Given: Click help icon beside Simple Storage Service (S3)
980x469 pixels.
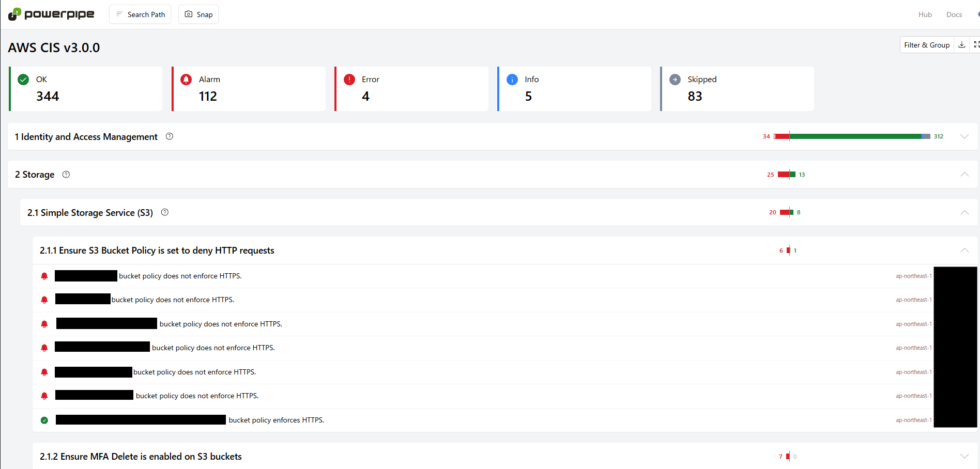Looking at the screenshot, I should pyautogui.click(x=165, y=212).
